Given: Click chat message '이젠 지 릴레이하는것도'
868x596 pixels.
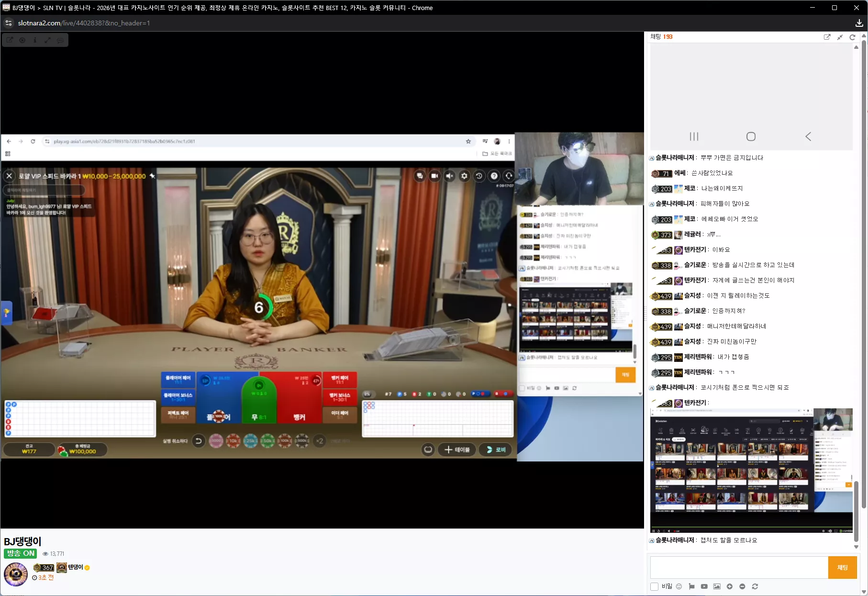Looking at the screenshot, I should click(x=738, y=296).
